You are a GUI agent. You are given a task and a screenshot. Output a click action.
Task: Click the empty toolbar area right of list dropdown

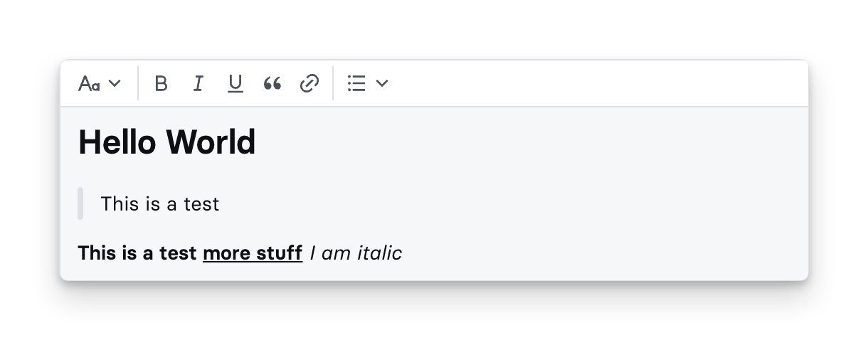click(598, 84)
